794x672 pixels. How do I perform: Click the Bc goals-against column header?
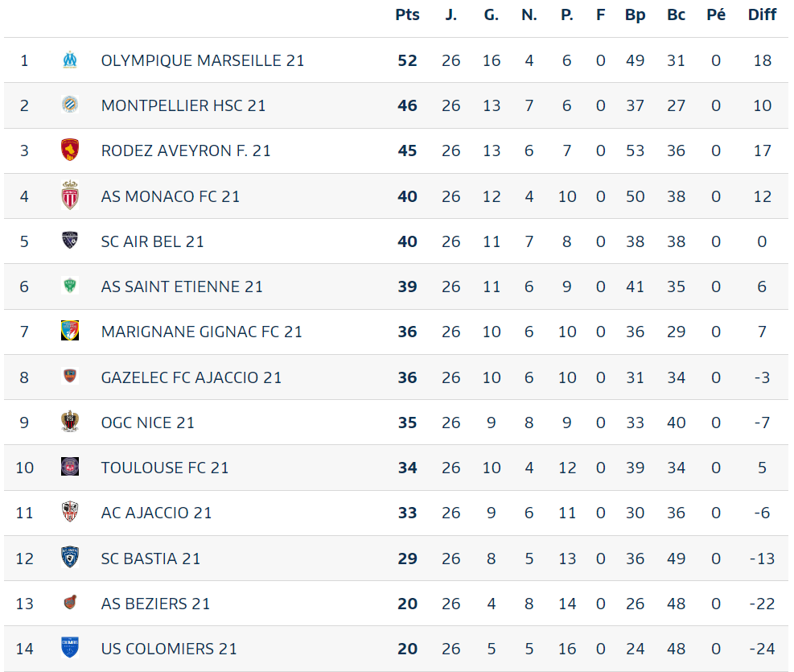point(676,14)
